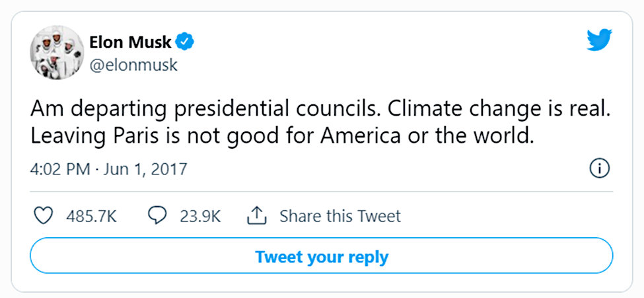Click the Am departing presidential councils text
Screen dimensions: 644x298
[206, 109]
